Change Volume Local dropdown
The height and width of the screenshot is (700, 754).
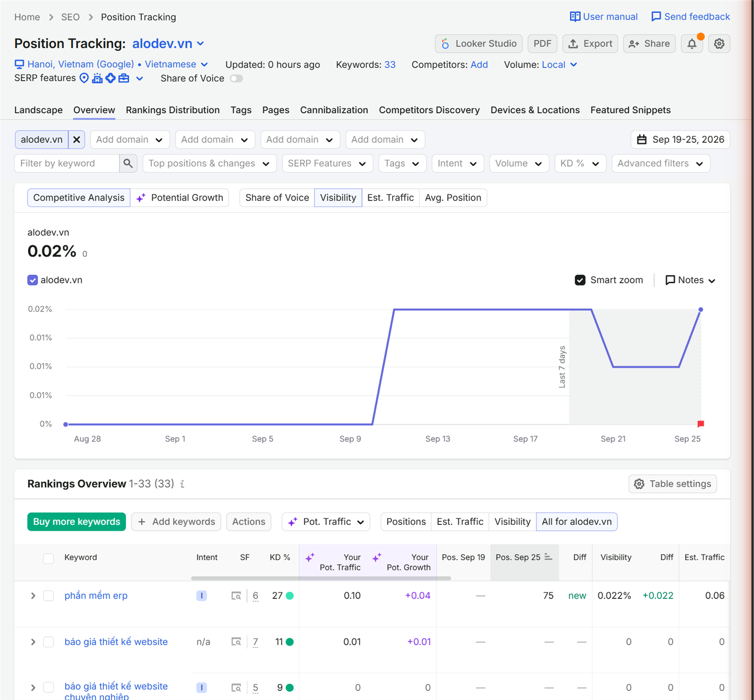[x=559, y=65]
